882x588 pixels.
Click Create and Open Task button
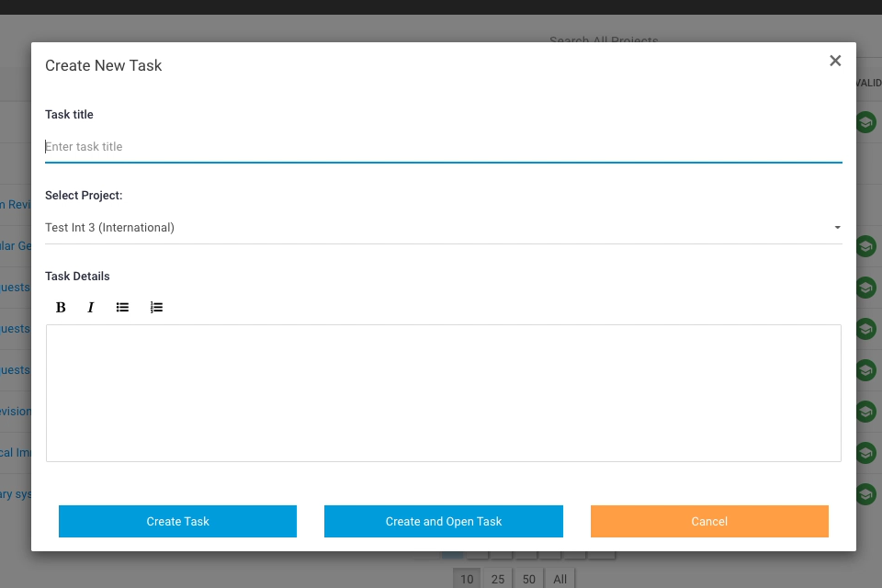(443, 521)
